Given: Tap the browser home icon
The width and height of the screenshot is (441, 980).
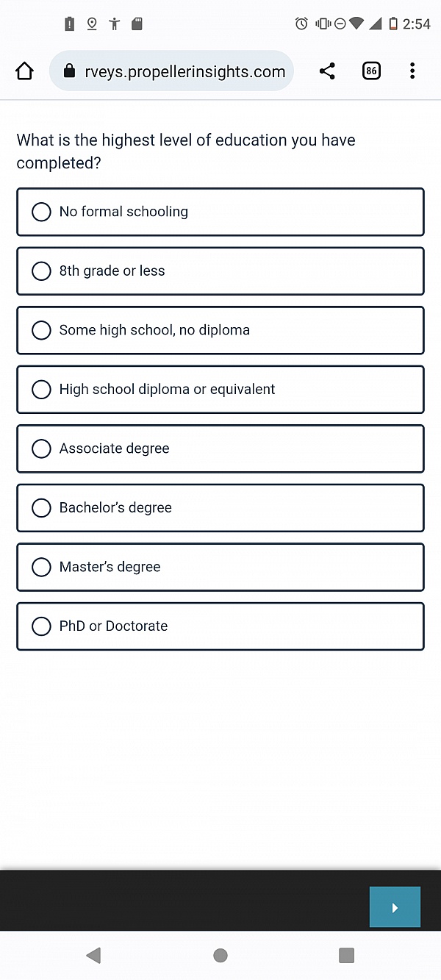Looking at the screenshot, I should pos(24,71).
